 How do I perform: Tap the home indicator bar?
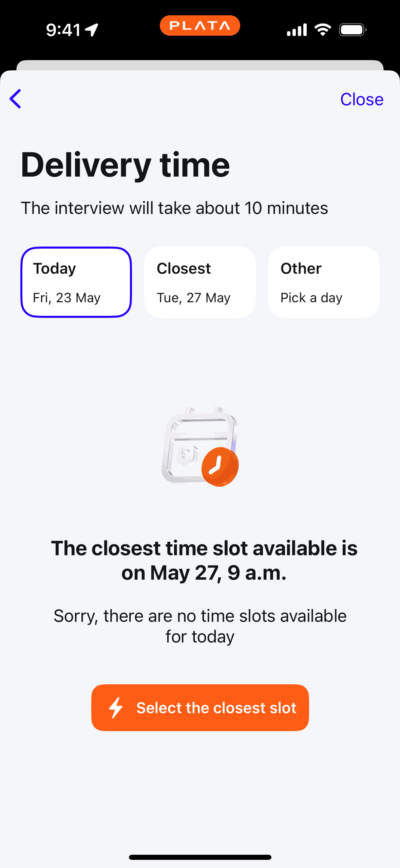pos(200,857)
